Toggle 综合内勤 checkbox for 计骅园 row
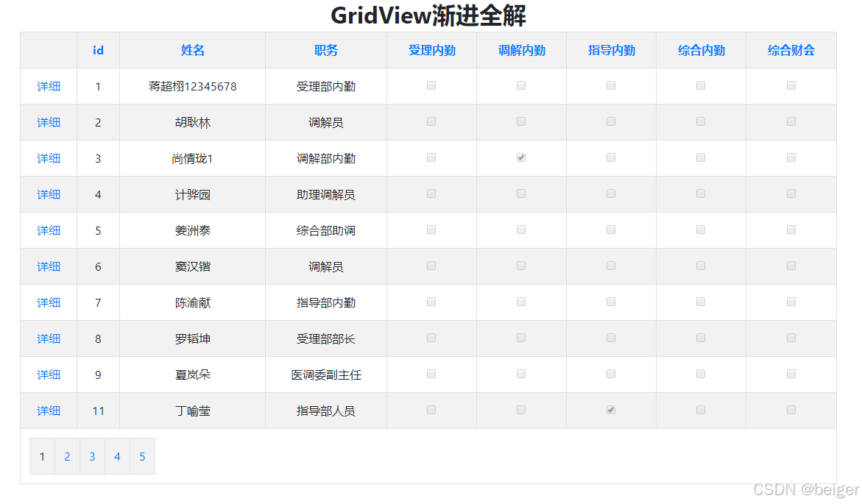 pos(701,194)
